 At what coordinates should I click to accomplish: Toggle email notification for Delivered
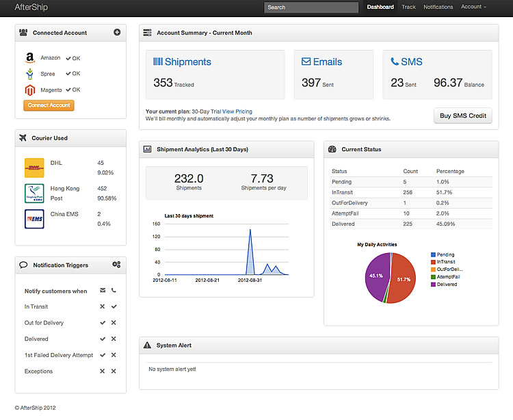pyautogui.click(x=103, y=339)
